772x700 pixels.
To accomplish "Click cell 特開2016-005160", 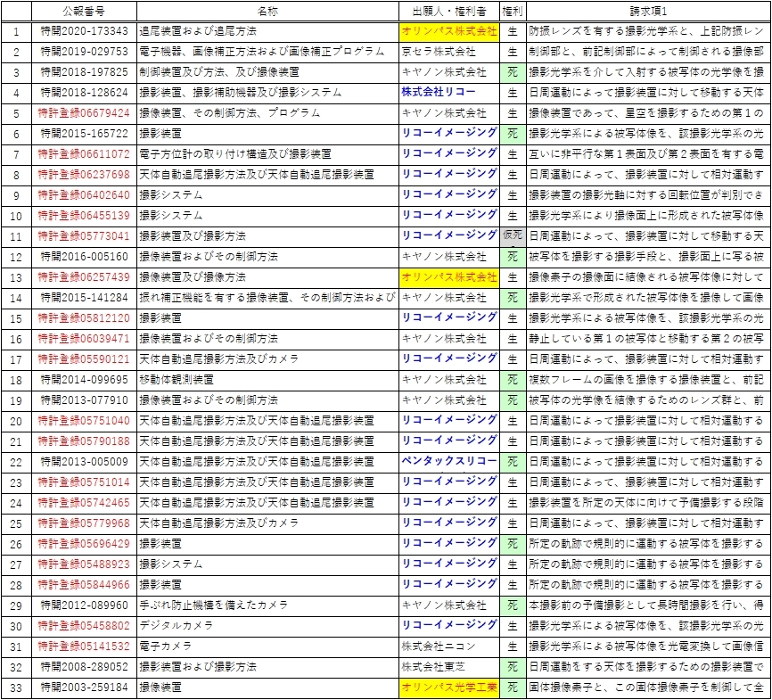I will (84, 257).
